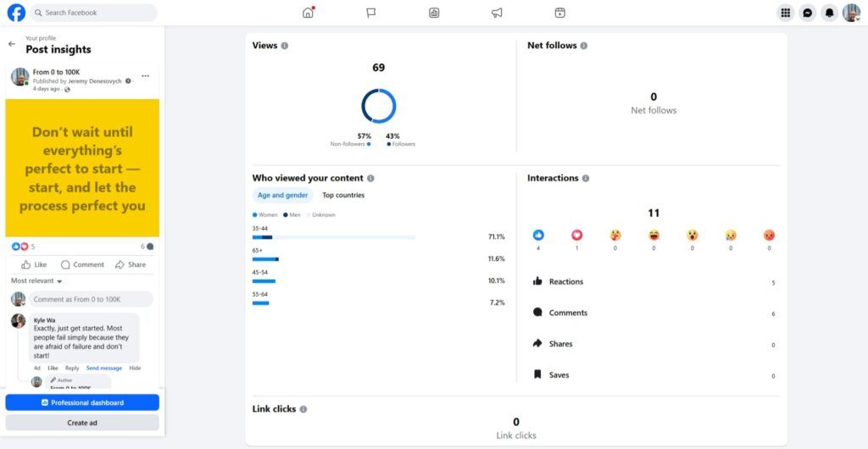Image resolution: width=868 pixels, height=449 pixels.
Task: Click the Create ad button
Action: (x=82, y=423)
